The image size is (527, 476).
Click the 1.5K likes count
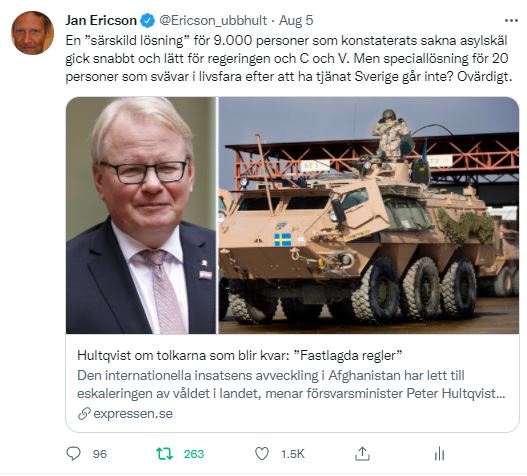(293, 454)
